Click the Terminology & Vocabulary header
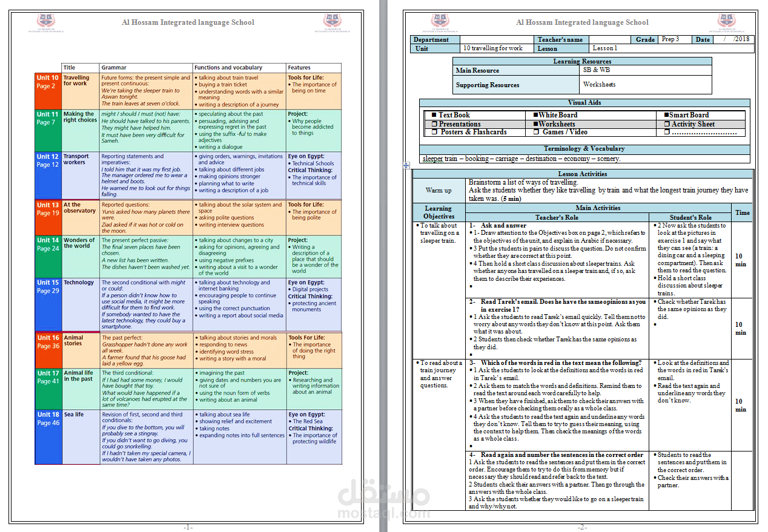The width and height of the screenshot is (768, 532). (584, 149)
